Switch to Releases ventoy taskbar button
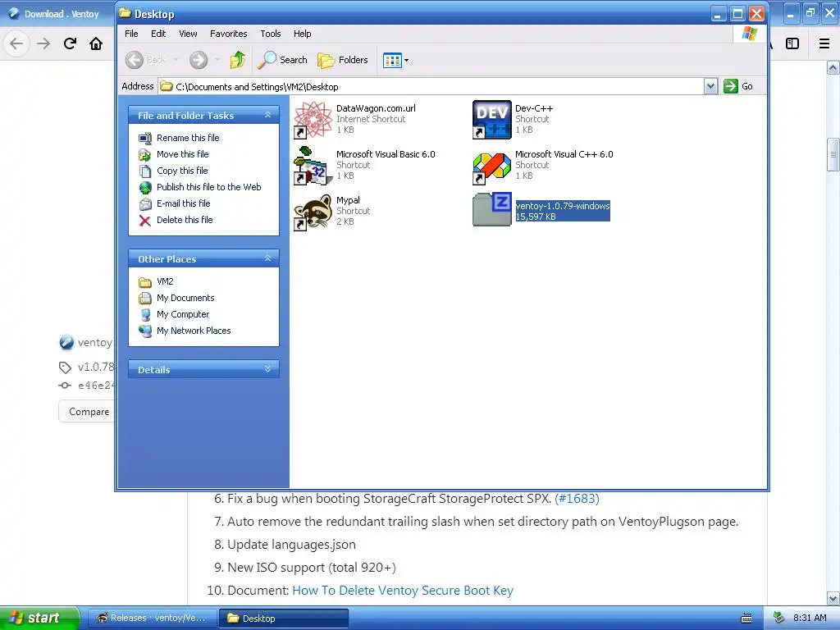Viewport: 840px width, 630px height. (152, 618)
